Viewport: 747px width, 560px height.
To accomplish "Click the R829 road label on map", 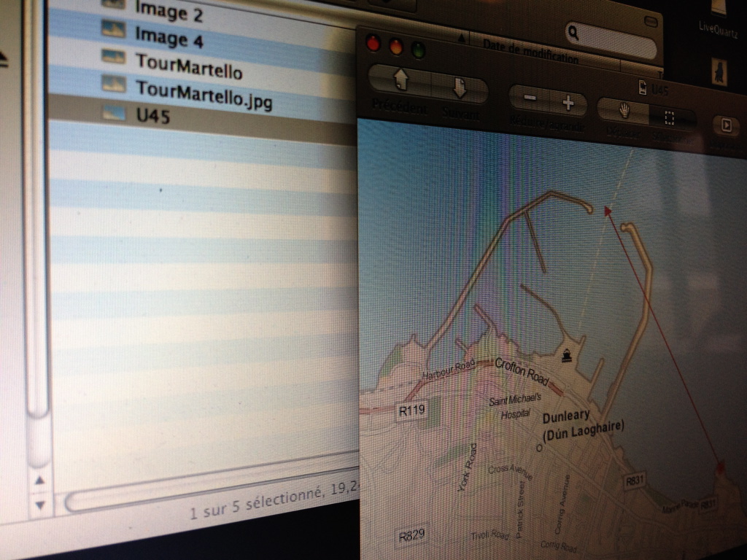I will 411,535.
